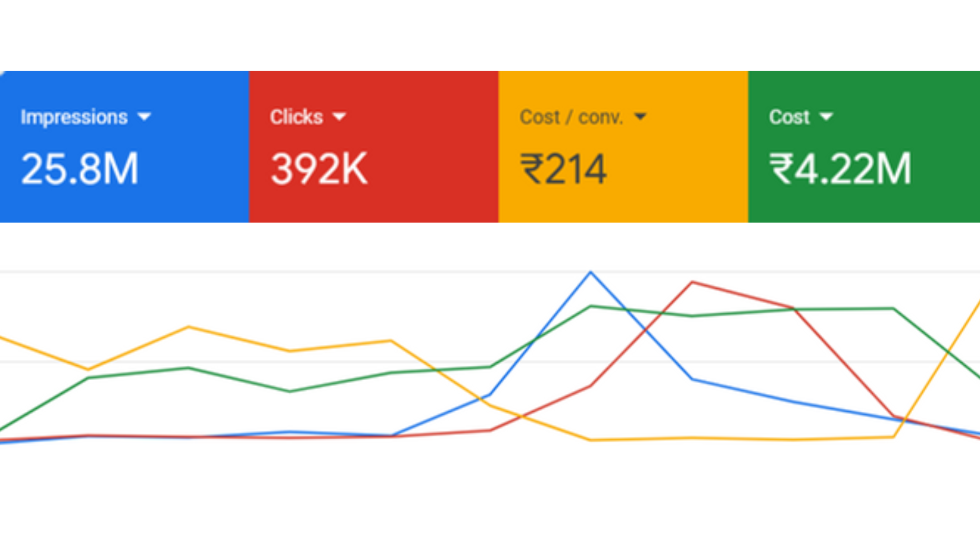The width and height of the screenshot is (980, 551).
Task: Click the red line's highest peak
Action: tap(692, 282)
